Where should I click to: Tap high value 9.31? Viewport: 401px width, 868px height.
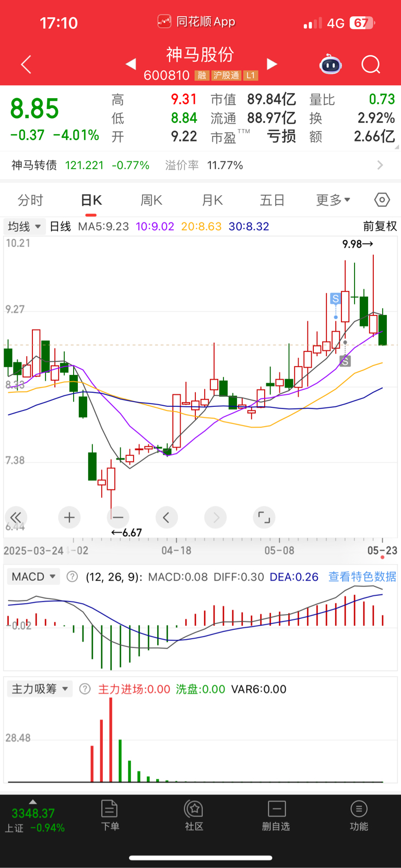click(184, 99)
